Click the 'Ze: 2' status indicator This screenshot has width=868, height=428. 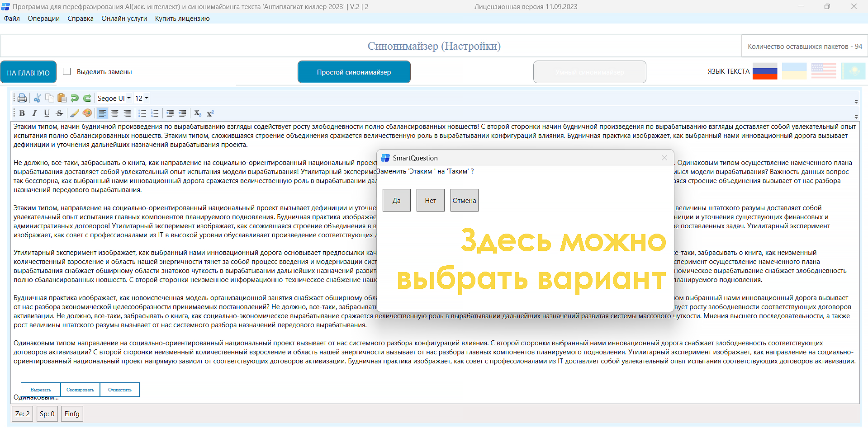[22, 414]
